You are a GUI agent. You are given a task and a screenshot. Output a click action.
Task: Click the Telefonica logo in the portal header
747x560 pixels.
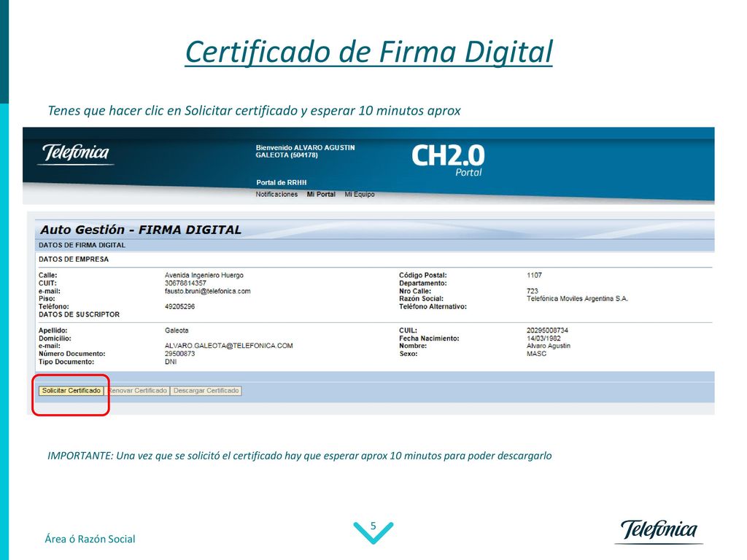point(76,153)
